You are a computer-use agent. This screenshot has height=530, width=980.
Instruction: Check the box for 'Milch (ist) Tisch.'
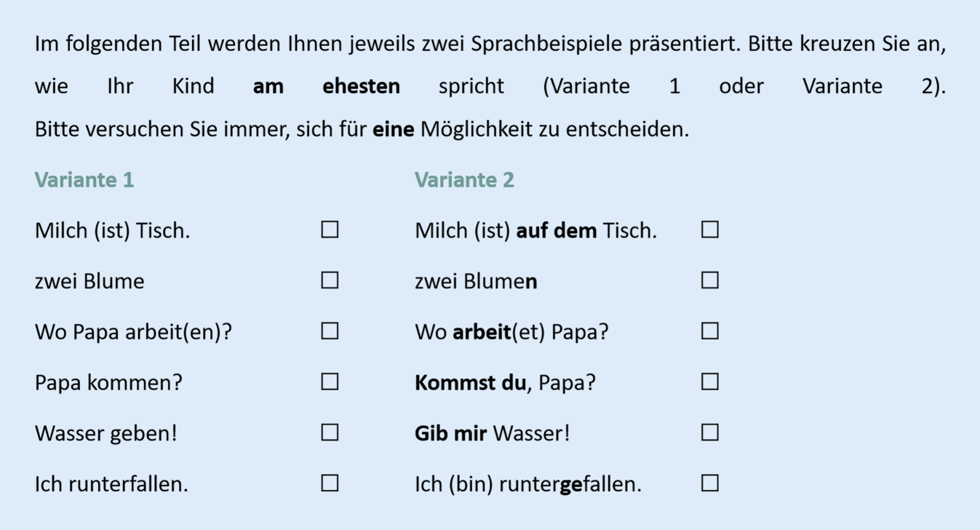330,230
